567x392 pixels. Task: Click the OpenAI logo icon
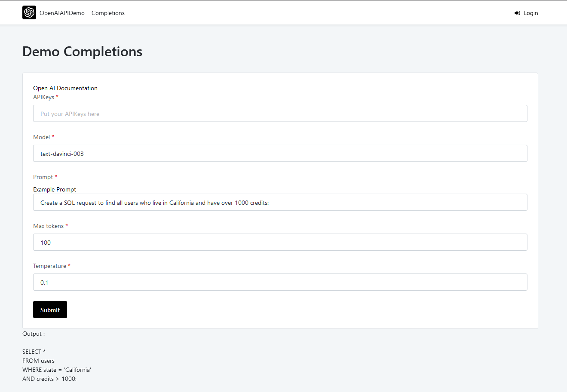[x=29, y=13]
